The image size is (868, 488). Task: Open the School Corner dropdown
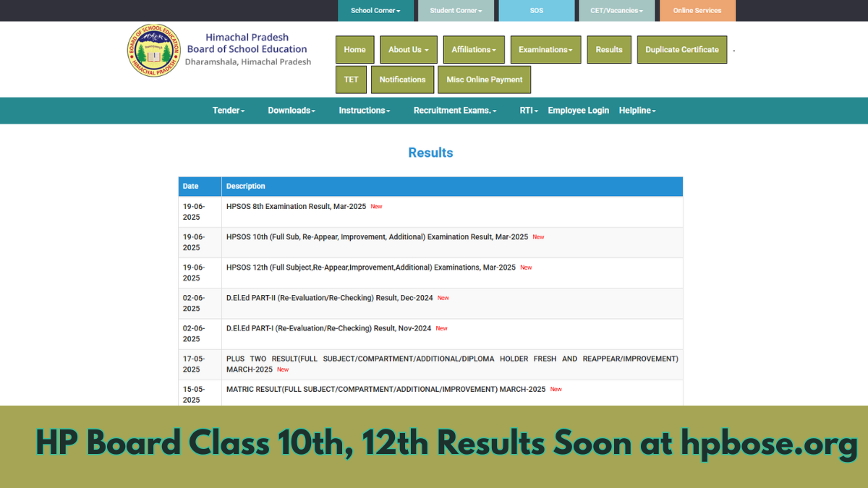375,11
